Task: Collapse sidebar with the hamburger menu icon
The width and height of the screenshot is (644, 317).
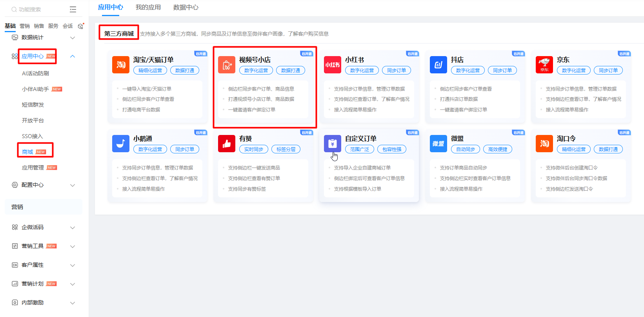Action: (x=73, y=9)
